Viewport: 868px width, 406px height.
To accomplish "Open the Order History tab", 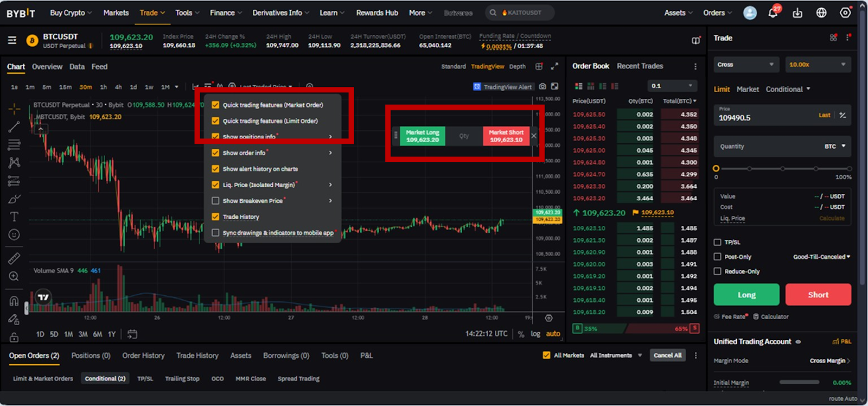I will point(143,356).
